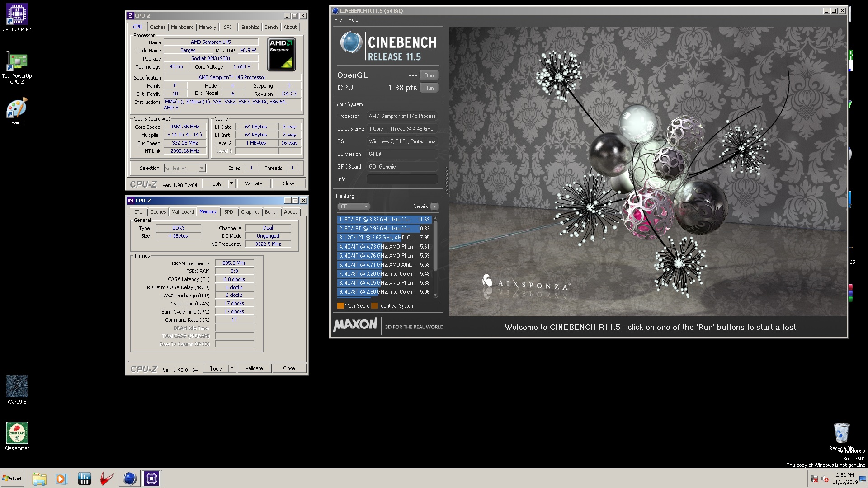Click Close button in top CPU-Z window
Screen dimensions: 868x488
[288, 183]
